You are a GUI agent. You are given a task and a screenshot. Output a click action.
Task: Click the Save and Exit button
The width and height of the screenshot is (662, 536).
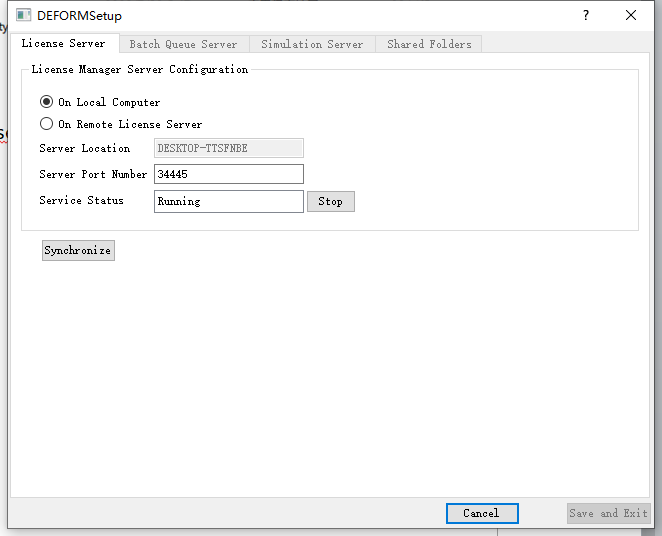608,513
